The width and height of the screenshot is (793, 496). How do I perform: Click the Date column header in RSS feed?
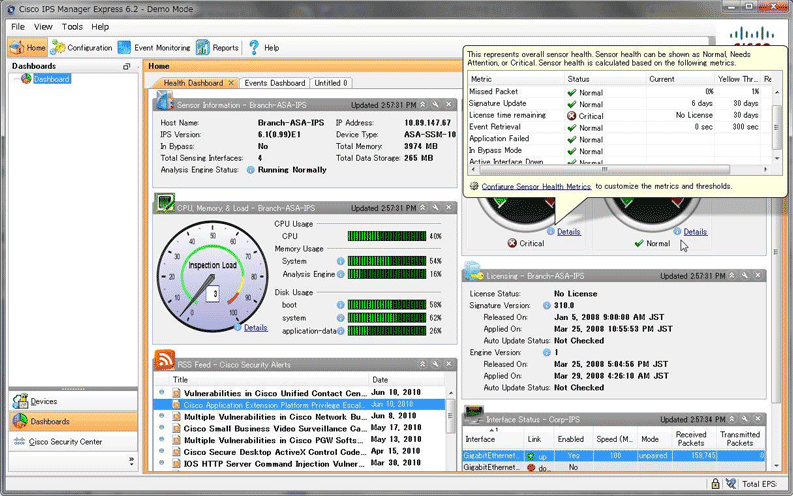point(380,380)
